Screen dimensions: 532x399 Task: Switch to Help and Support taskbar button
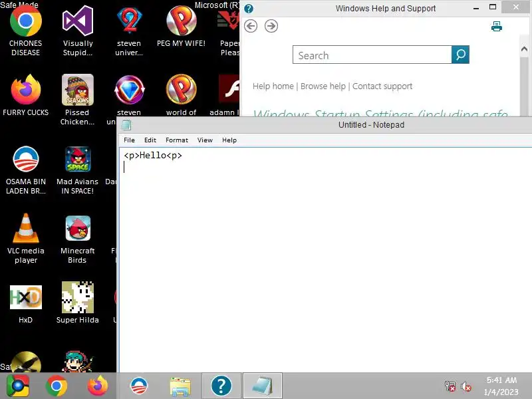click(x=221, y=386)
